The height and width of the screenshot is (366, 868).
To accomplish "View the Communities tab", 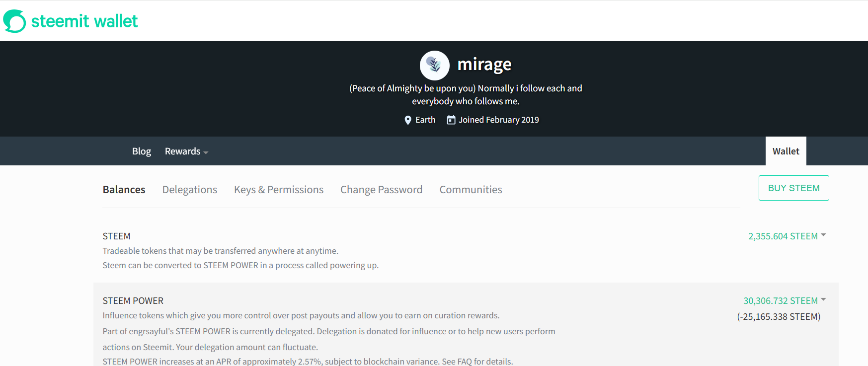I will (471, 190).
